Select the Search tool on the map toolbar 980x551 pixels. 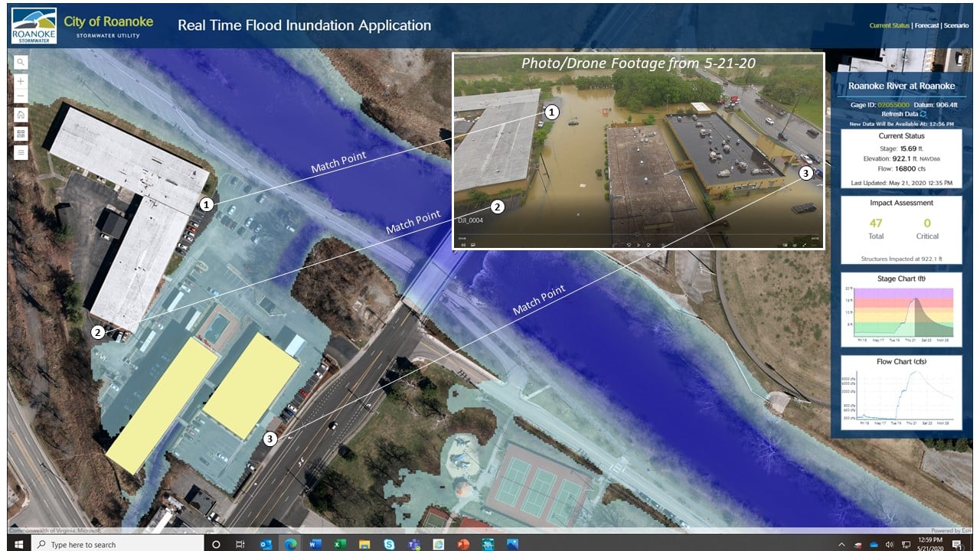click(x=19, y=64)
